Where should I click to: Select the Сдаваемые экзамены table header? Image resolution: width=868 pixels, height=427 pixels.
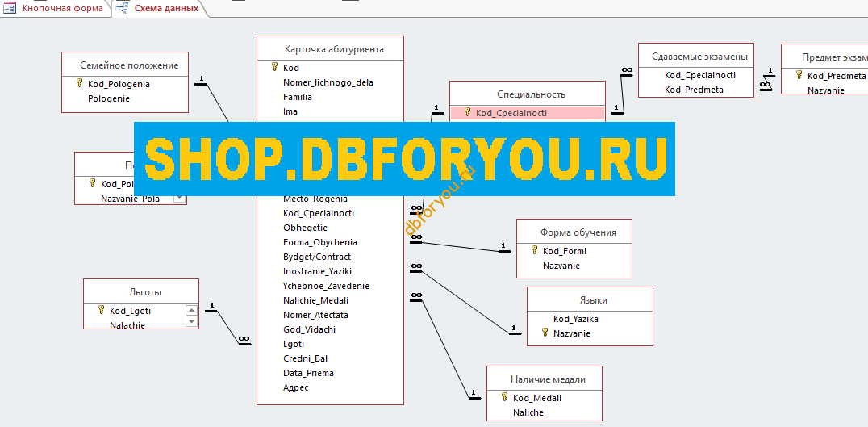[x=696, y=57]
